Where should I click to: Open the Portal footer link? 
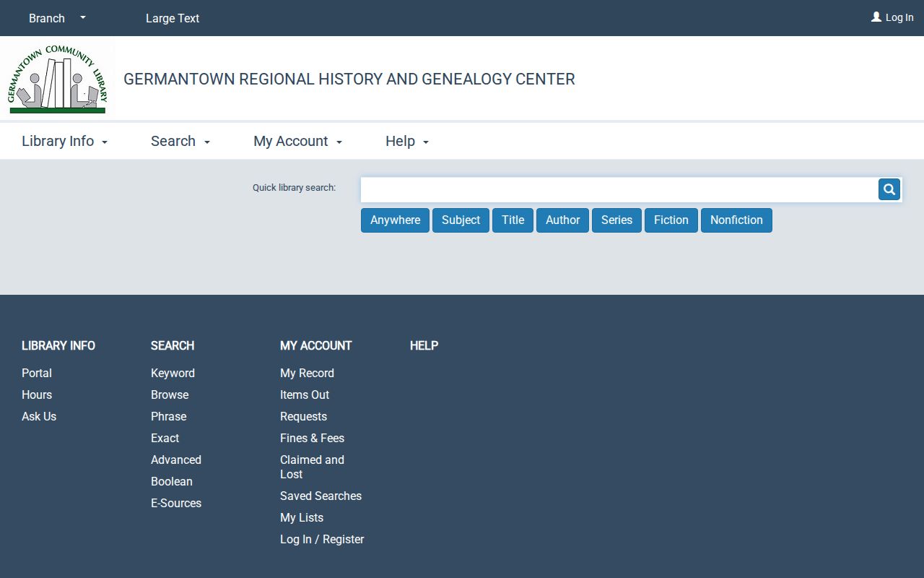(x=37, y=373)
